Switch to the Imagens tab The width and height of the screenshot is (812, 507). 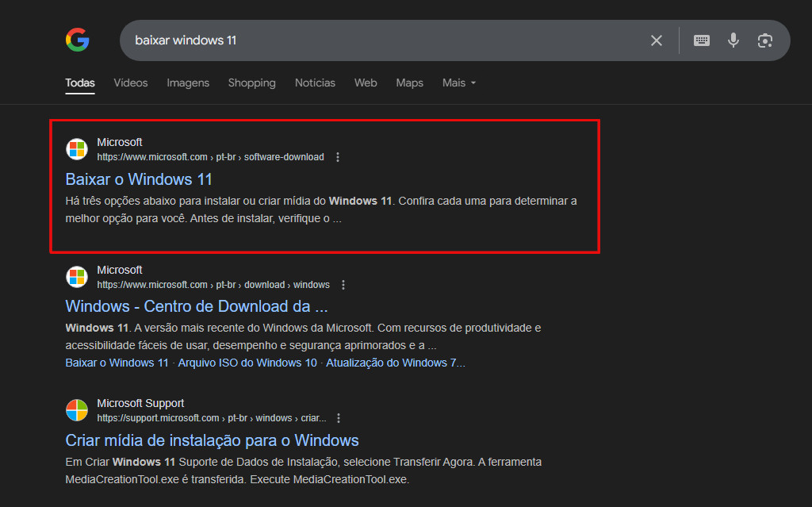point(188,83)
